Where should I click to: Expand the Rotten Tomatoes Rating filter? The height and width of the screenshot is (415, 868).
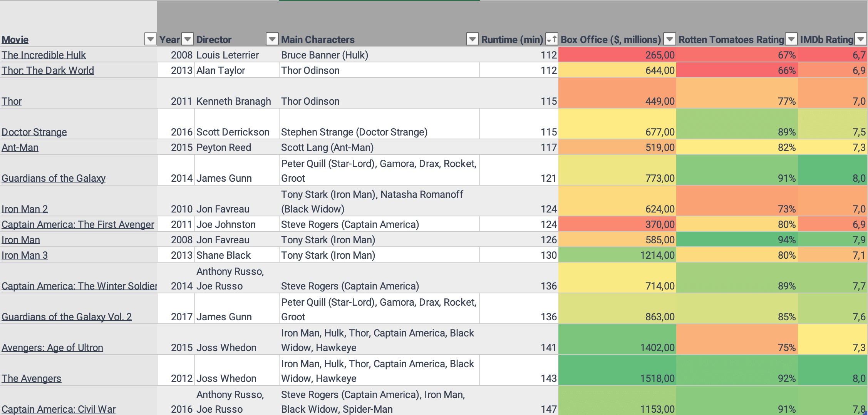pyautogui.click(x=791, y=39)
